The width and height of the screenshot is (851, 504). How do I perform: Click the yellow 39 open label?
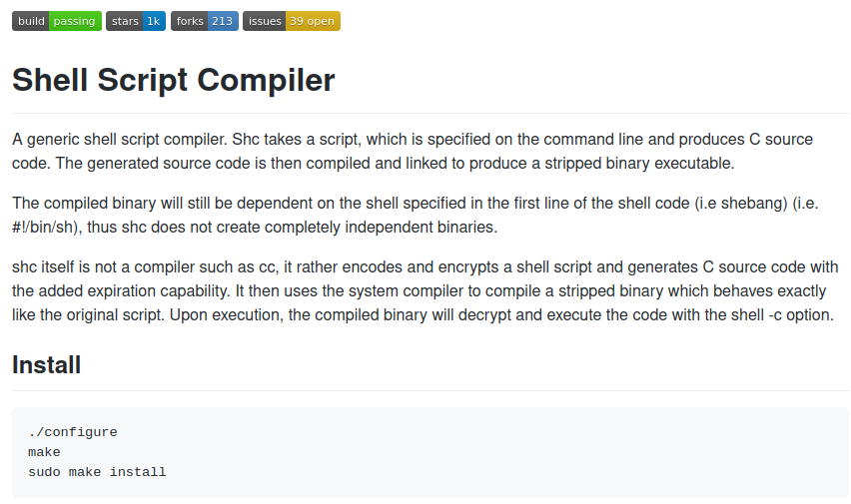coord(313,21)
